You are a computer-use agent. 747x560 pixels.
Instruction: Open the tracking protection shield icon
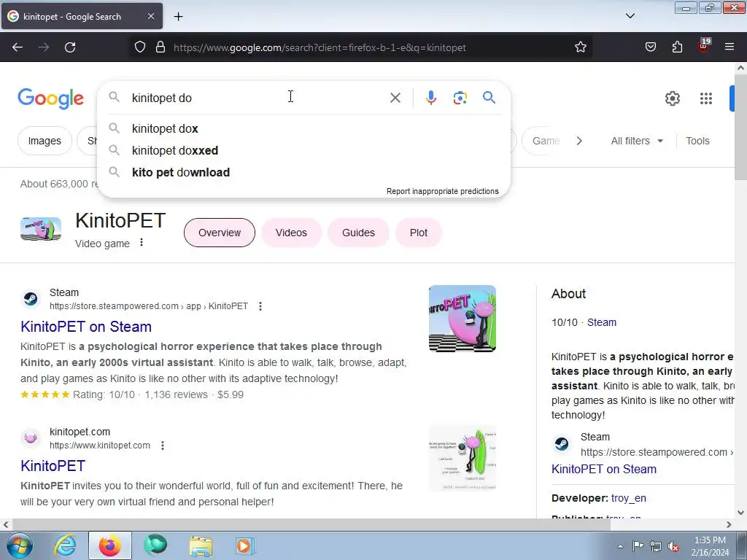tap(139, 47)
